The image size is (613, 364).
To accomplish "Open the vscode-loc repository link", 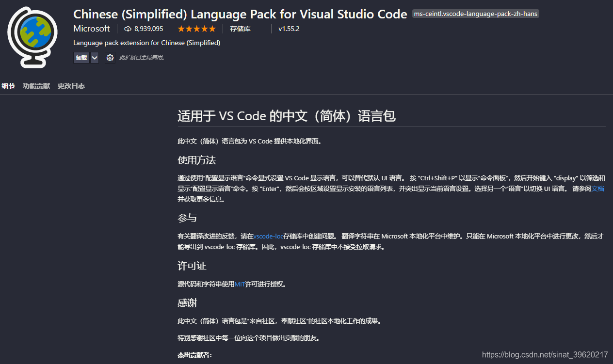I will (x=268, y=237).
